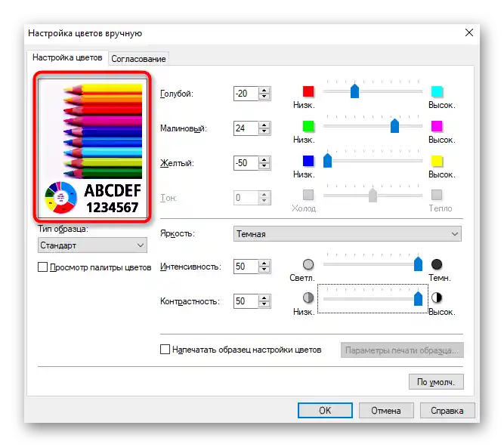Click the Контрастность slider handle
This screenshot has width=504, height=447.
pyautogui.click(x=418, y=298)
